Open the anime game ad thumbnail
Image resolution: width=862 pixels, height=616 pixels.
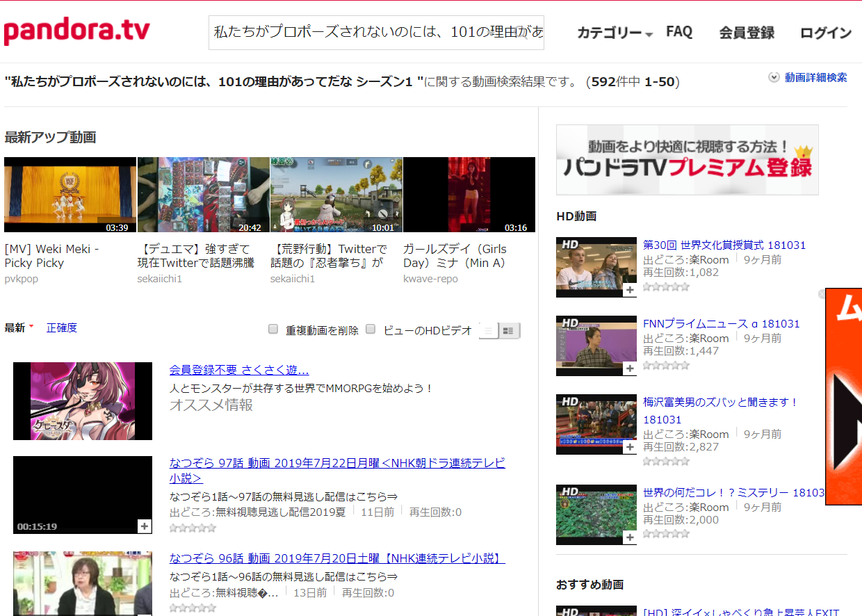pyautogui.click(x=83, y=401)
